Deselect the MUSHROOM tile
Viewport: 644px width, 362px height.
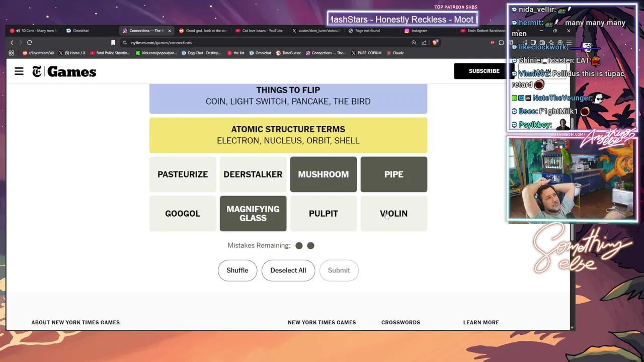point(324,174)
